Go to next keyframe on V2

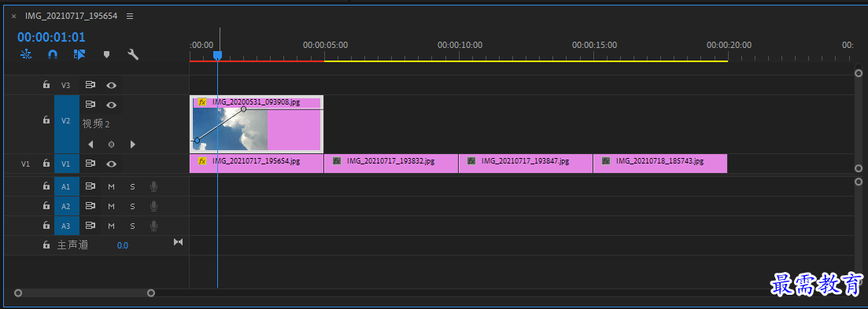click(x=132, y=144)
